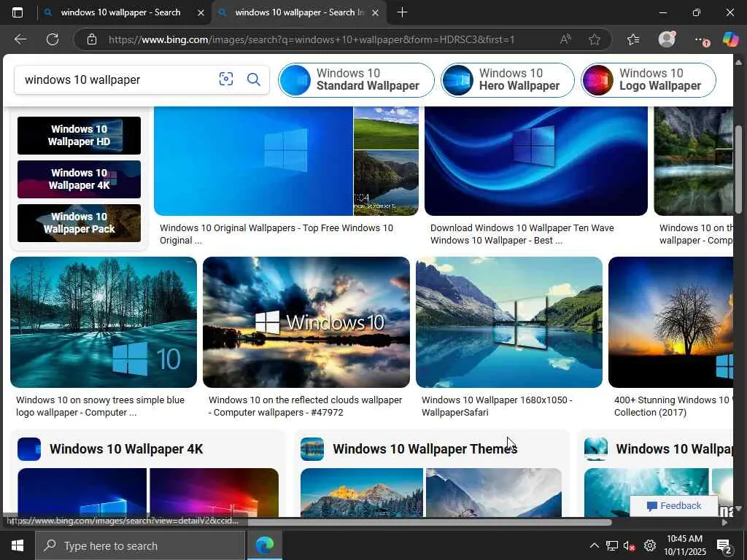Open the reflected clouds Windows 10 image
The width and height of the screenshot is (747, 560).
point(306,322)
